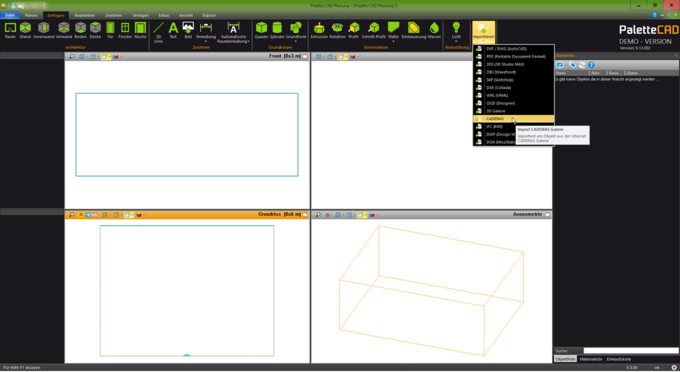Image resolution: width=680 pixels, height=372 pixels.
Task: Click the Axonometrie view zoom magnifier
Action: (x=318, y=215)
